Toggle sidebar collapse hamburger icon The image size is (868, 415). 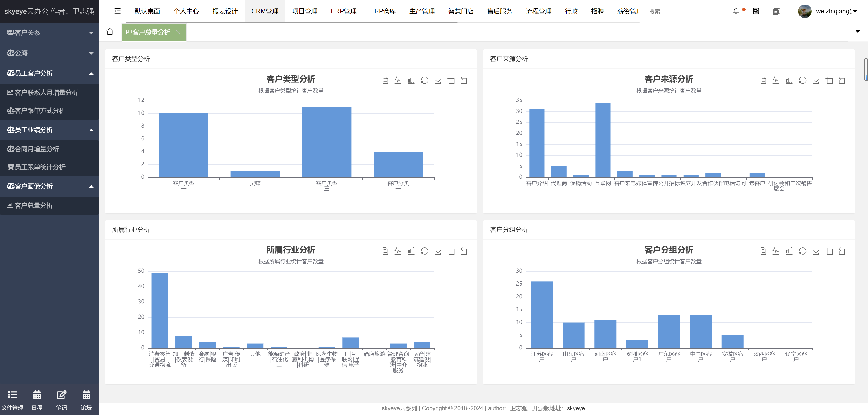(x=117, y=11)
